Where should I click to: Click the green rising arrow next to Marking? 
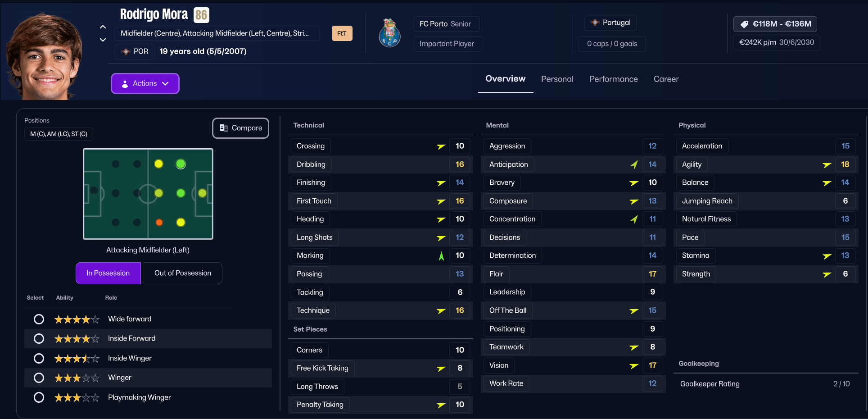pyautogui.click(x=441, y=256)
